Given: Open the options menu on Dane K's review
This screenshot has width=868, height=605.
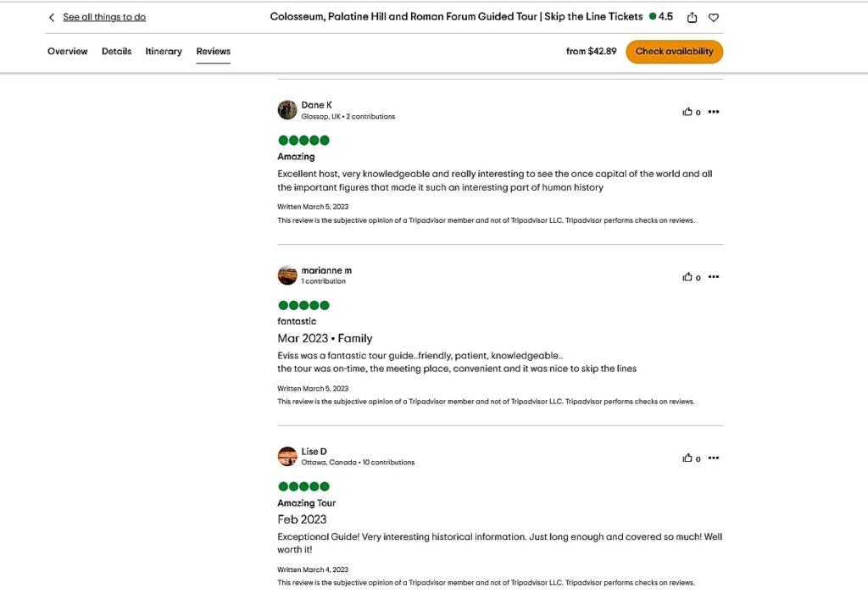Looking at the screenshot, I should point(713,111).
